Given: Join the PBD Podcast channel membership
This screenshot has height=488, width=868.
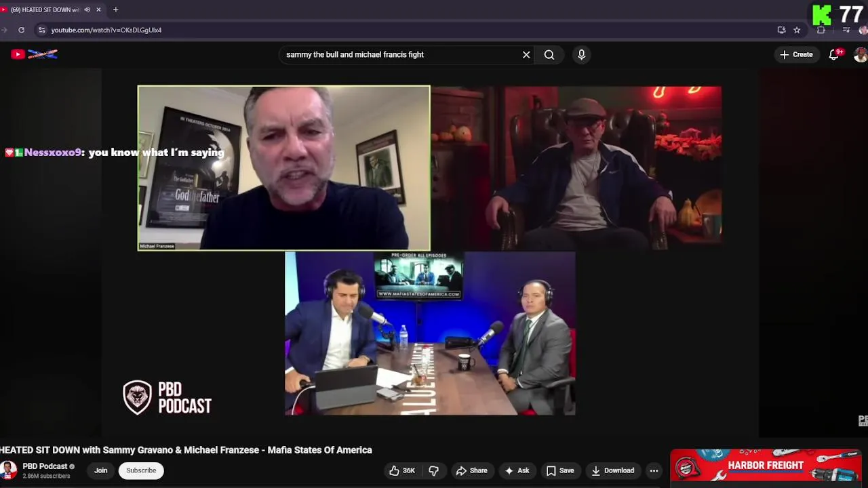Looking at the screenshot, I should (x=100, y=470).
